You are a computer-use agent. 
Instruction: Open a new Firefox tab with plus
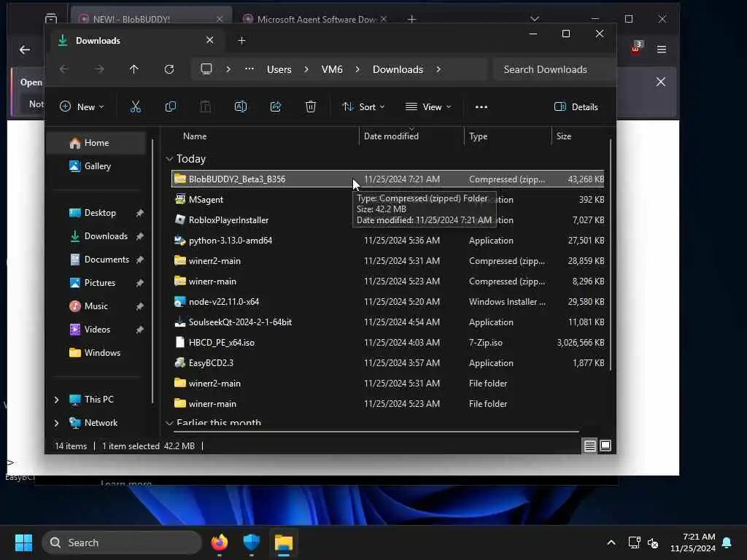pos(411,19)
